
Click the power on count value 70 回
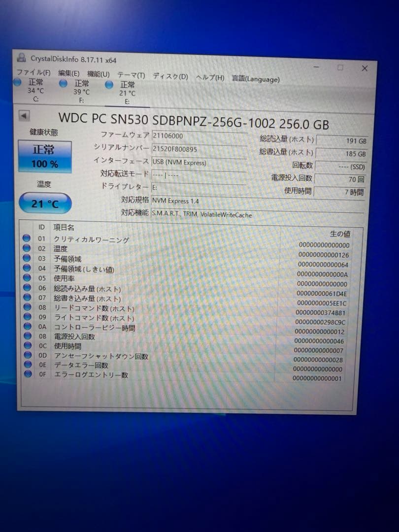[340, 179]
